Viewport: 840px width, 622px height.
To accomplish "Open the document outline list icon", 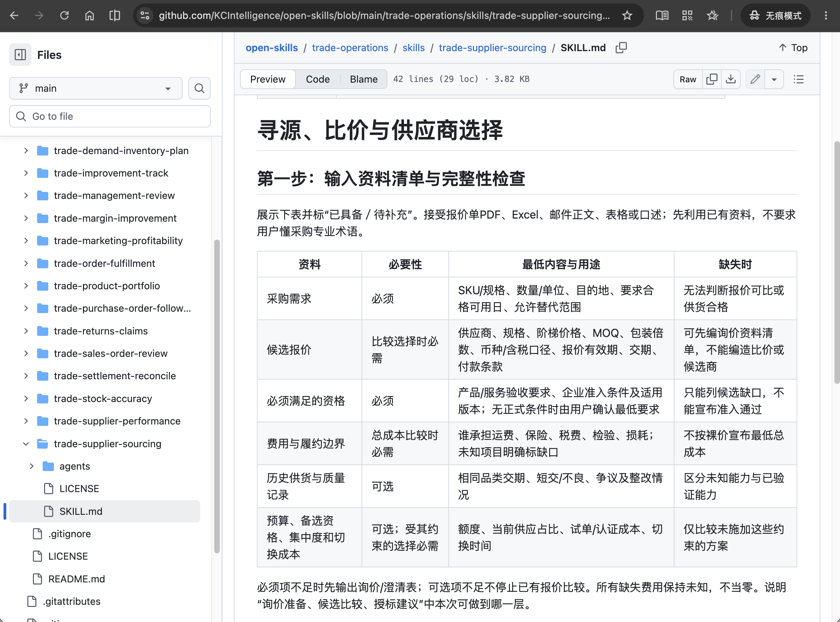I will point(799,80).
